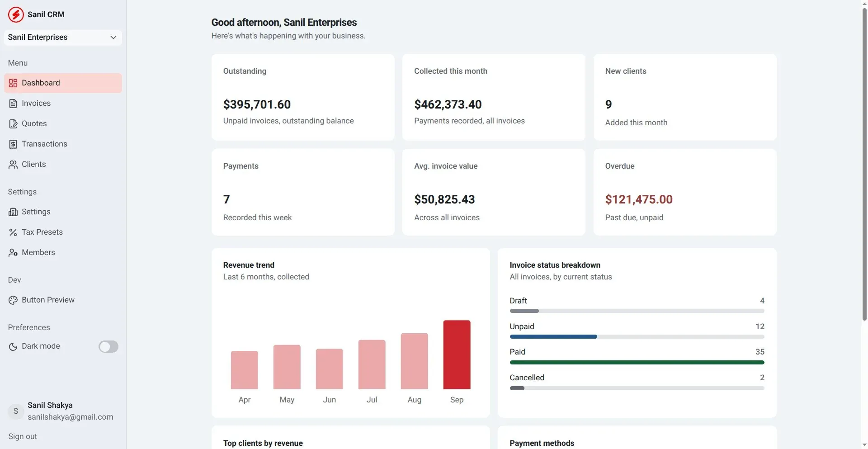This screenshot has height=449, width=868.
Task: Click the Paid status progress bar
Action: tap(637, 363)
